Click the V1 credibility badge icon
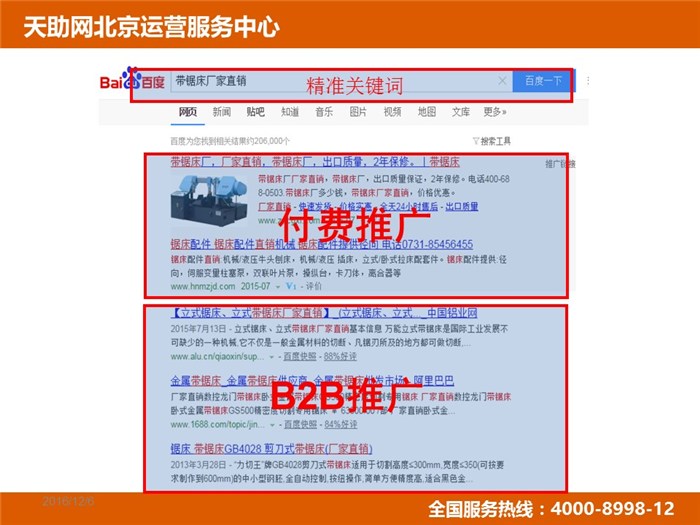The width and height of the screenshot is (700, 525). [x=291, y=286]
